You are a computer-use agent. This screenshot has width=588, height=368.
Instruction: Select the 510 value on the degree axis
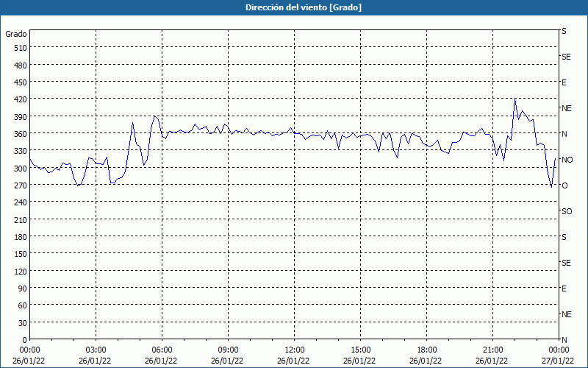pos(21,48)
